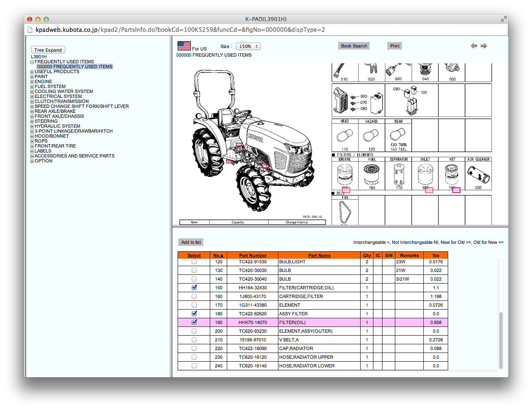Viewport: 532px width, 410px height.
Task: Sort by the Select column header
Action: pyautogui.click(x=194, y=255)
